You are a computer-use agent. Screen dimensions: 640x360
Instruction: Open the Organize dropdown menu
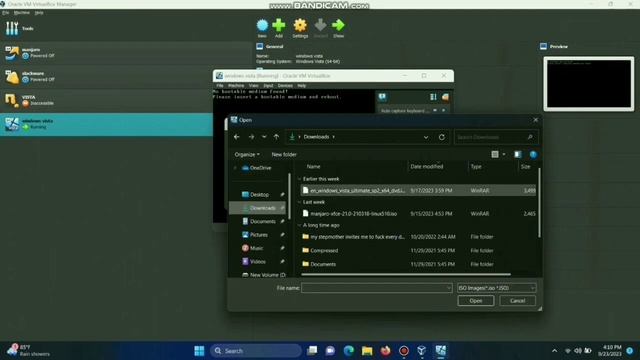[x=247, y=155]
